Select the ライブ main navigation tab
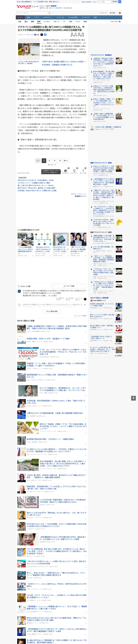Screen dimensions: 138x644 [37, 17]
